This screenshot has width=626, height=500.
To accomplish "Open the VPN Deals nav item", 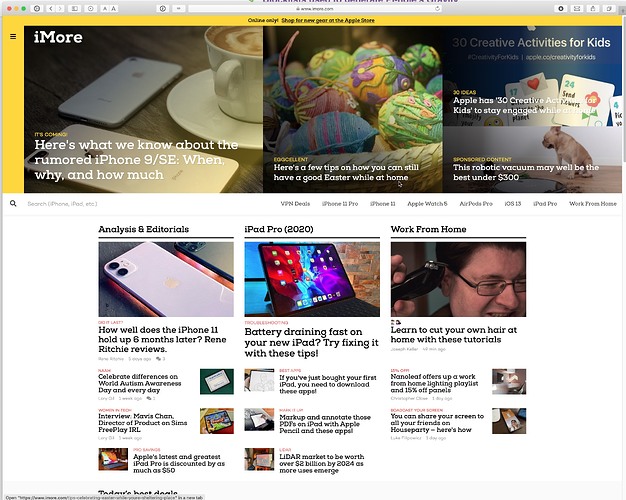I will (x=295, y=204).
